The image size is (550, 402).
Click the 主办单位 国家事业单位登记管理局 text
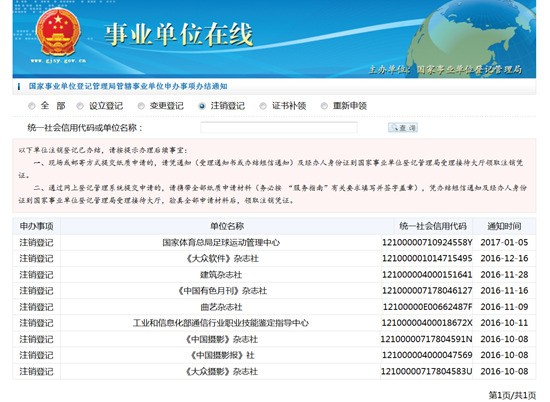pyautogui.click(x=445, y=69)
